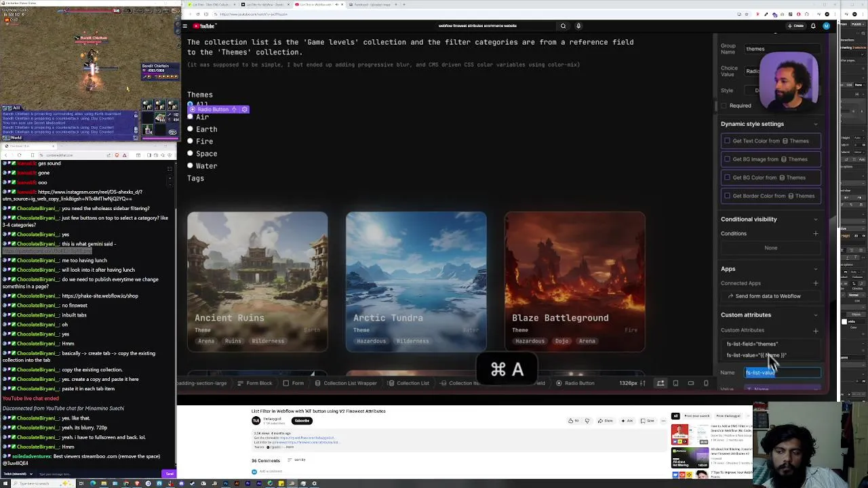The width and height of the screenshot is (868, 488).
Task: Enable 'Get Border Color from Themes' checkbox
Action: coord(728,196)
